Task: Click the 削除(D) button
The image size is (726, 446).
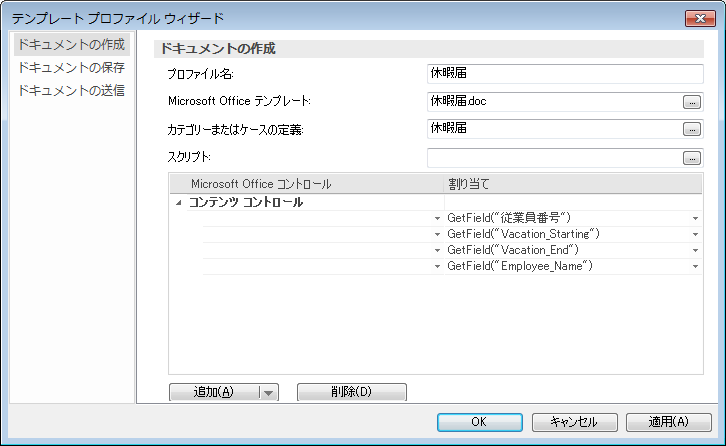Action: coord(351,392)
